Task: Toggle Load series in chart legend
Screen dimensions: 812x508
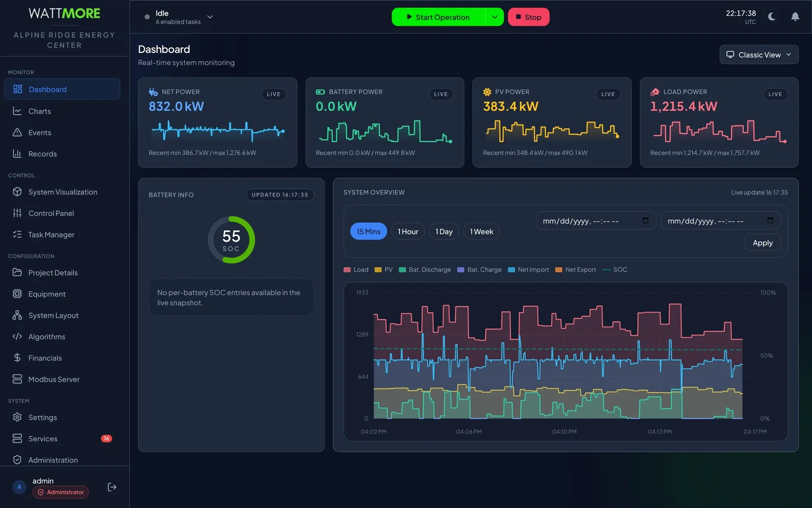Action: [x=356, y=270]
